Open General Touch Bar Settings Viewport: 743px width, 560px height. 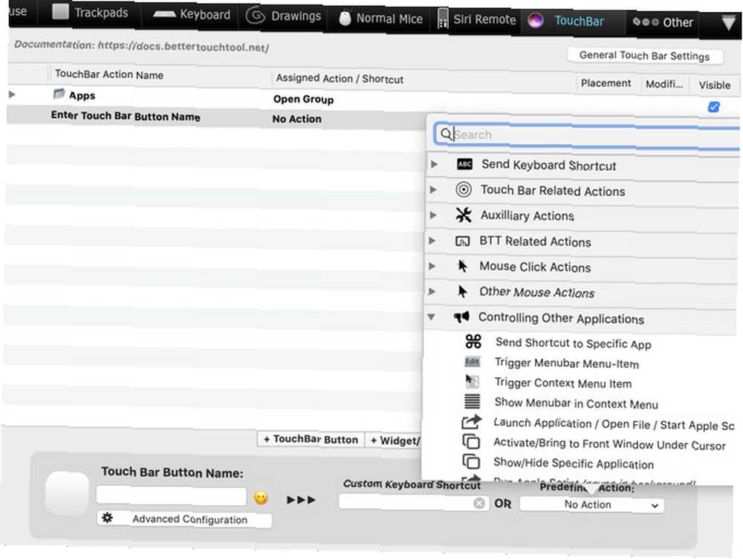(x=644, y=56)
